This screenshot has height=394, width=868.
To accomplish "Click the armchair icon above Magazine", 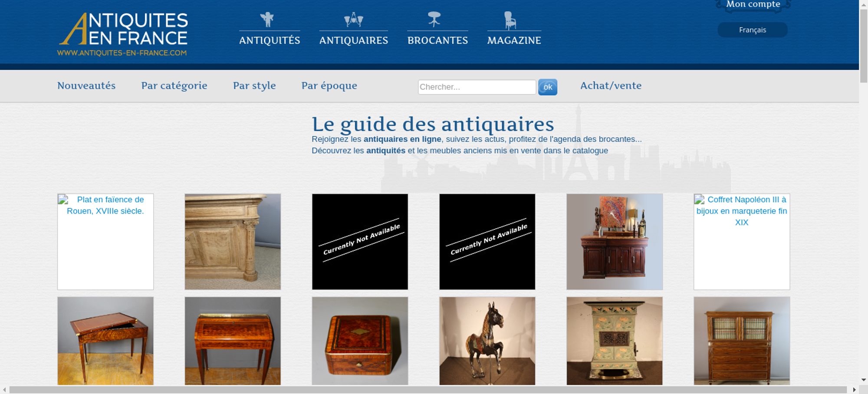I will [x=510, y=20].
